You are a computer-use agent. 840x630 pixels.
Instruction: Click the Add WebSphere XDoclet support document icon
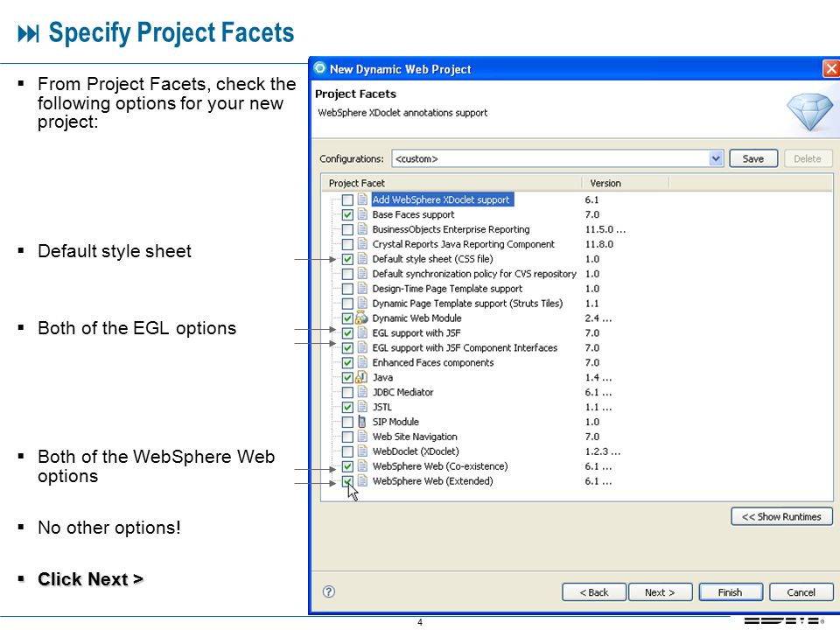pyautogui.click(x=362, y=199)
